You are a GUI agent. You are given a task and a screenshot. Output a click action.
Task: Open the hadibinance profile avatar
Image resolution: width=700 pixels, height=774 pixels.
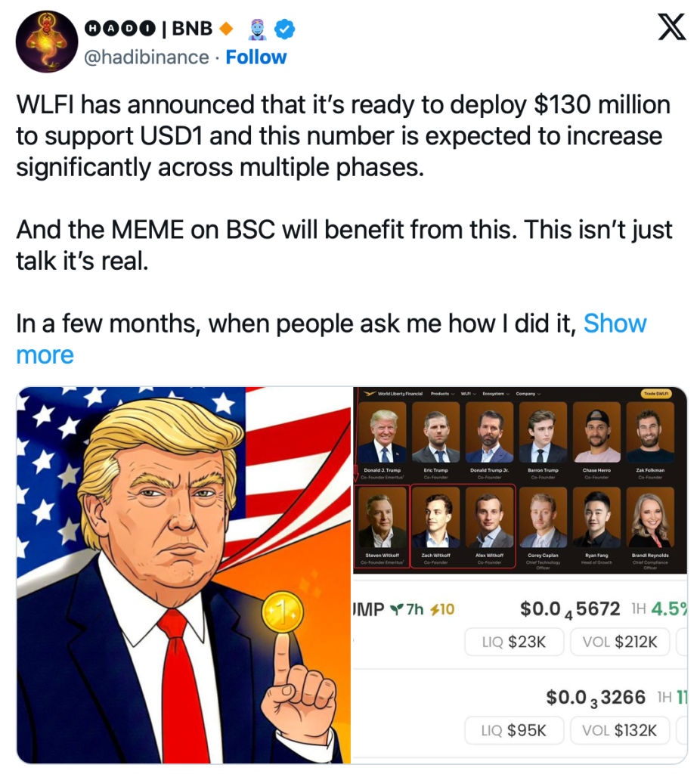pyautogui.click(x=47, y=42)
